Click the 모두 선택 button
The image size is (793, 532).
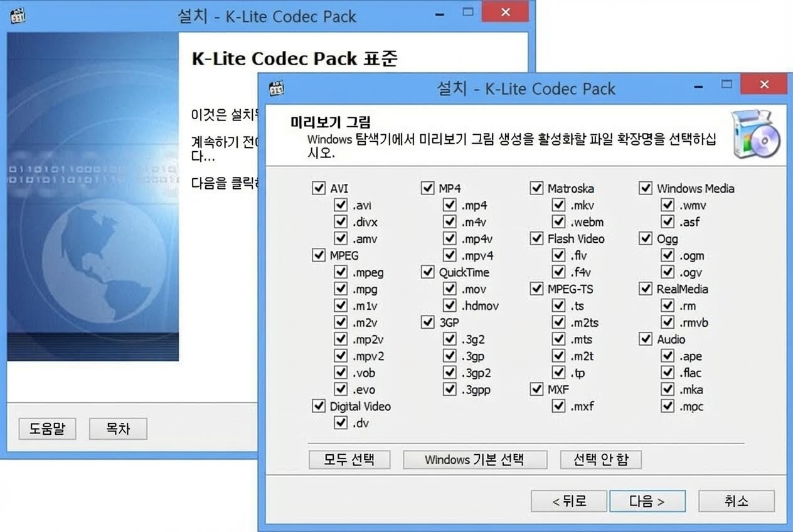(349, 459)
